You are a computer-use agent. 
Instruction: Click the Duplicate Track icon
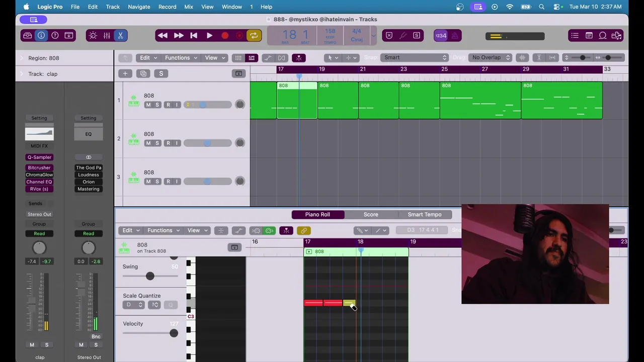coord(143,74)
